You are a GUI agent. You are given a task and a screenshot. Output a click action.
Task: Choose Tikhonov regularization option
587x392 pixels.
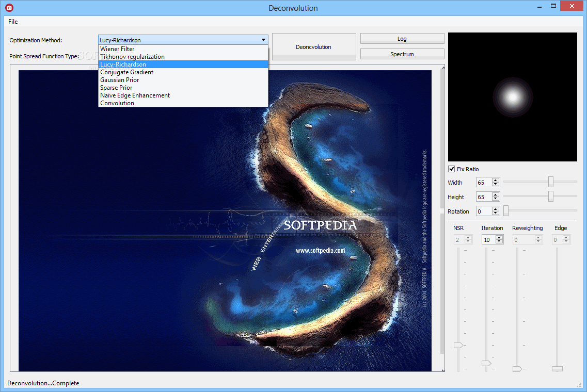[183, 57]
